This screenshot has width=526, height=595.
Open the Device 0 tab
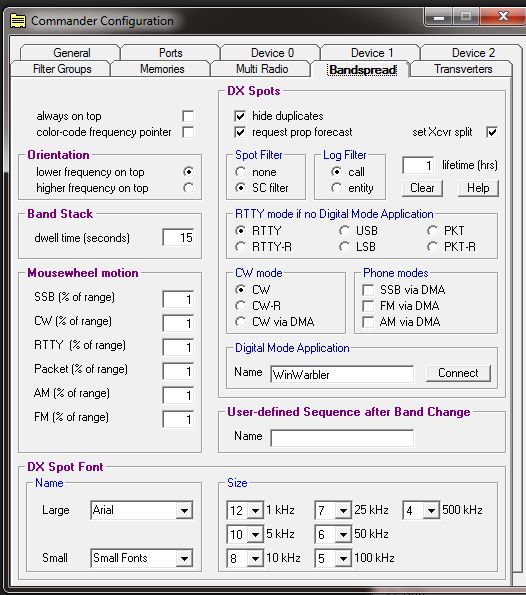pos(272,52)
